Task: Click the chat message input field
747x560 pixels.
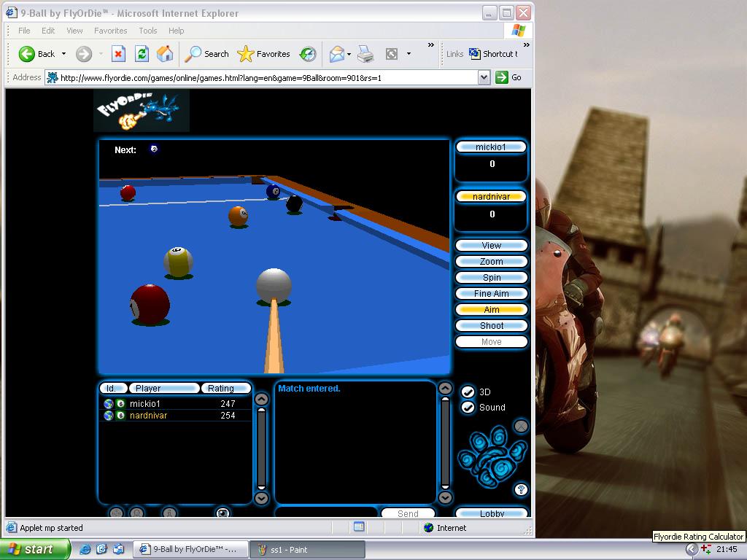Action: 327,513
